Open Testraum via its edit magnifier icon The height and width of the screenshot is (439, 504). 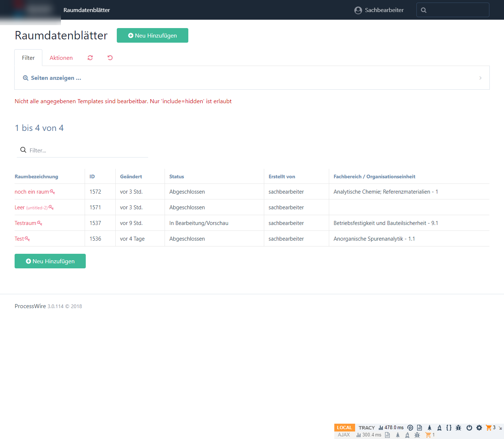tap(40, 223)
